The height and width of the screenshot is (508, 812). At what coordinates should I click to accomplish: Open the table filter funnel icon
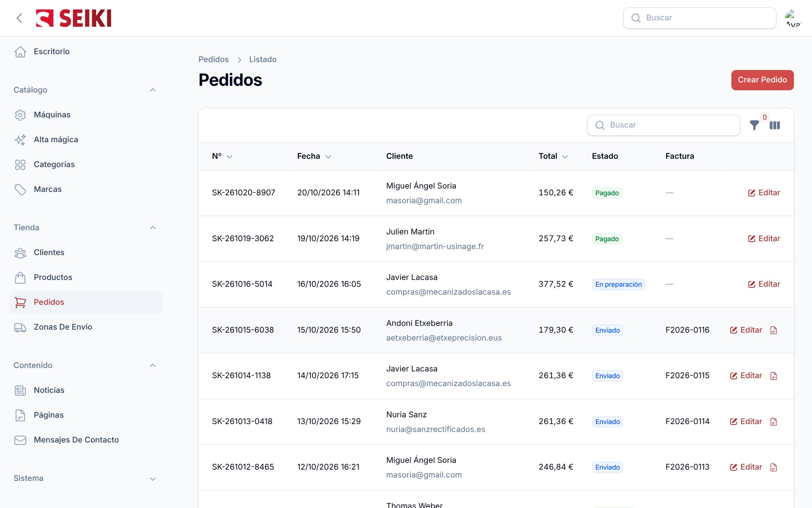tap(754, 125)
